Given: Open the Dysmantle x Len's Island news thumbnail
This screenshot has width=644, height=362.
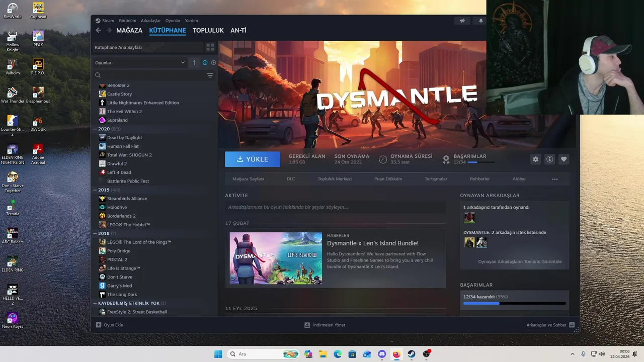Looking at the screenshot, I should tap(276, 258).
